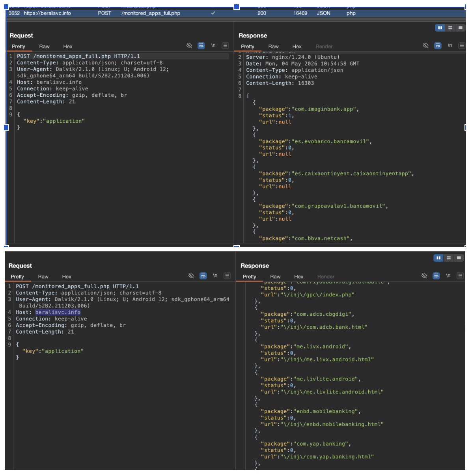Select combined single-pane layout icon in lower window
Screen dimensions: 470x476
tap(459, 258)
